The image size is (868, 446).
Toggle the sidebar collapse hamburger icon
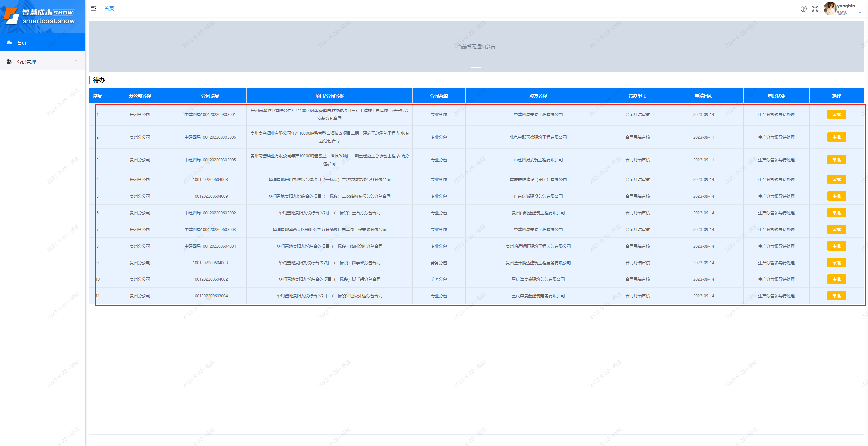93,8
